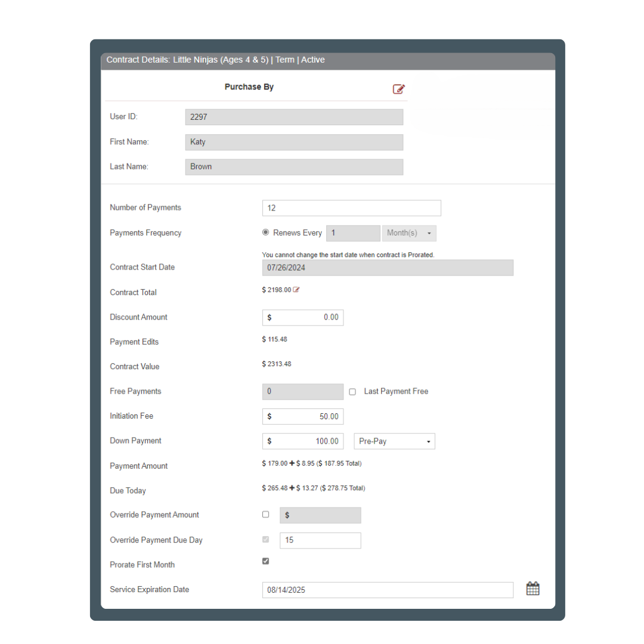Click the Down Payment amount field

(303, 441)
